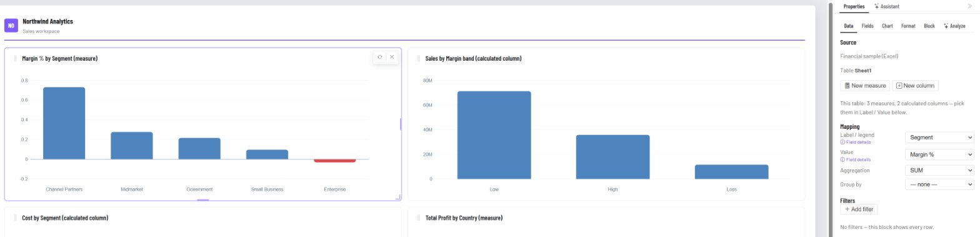Screen dimensions: 980x237
Task: Open Field details under Label / legend
Action: (856, 142)
